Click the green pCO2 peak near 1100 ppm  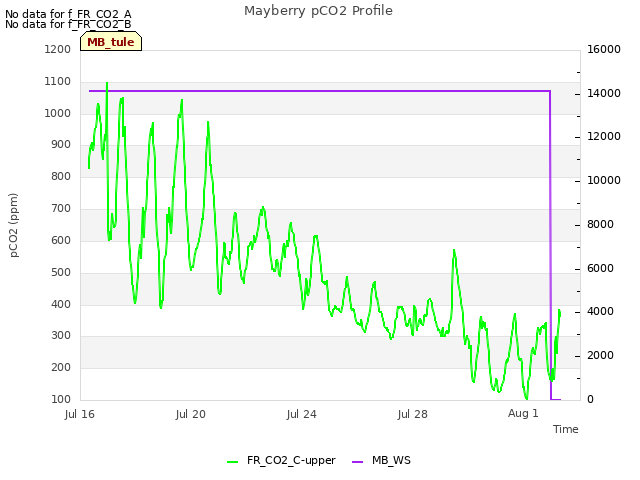[107, 84]
